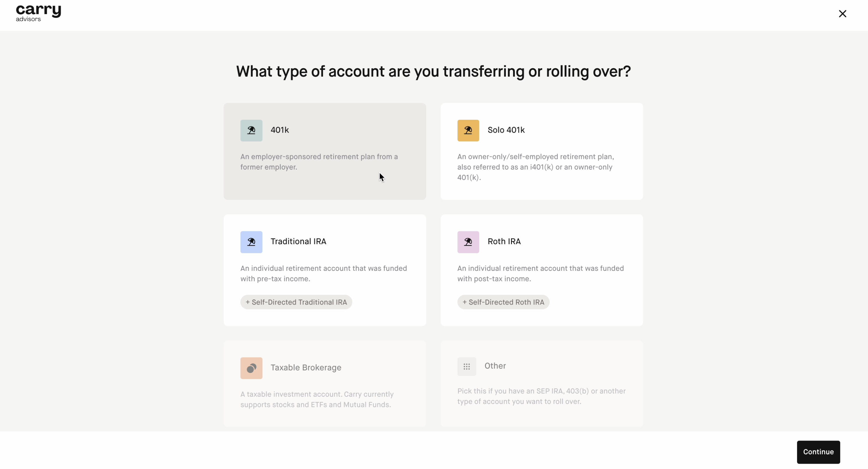
Task: Click the blue Traditional IRA umbrella icon
Action: pos(251,242)
